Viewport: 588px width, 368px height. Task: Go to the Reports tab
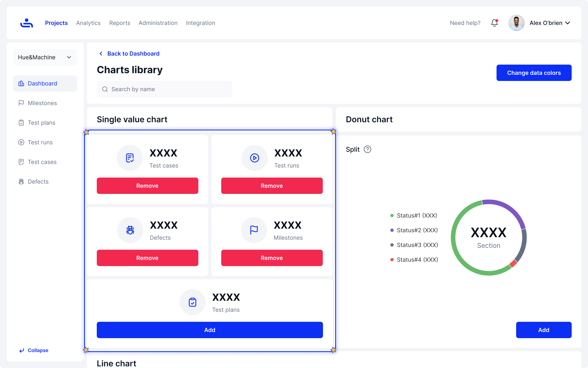tap(120, 23)
